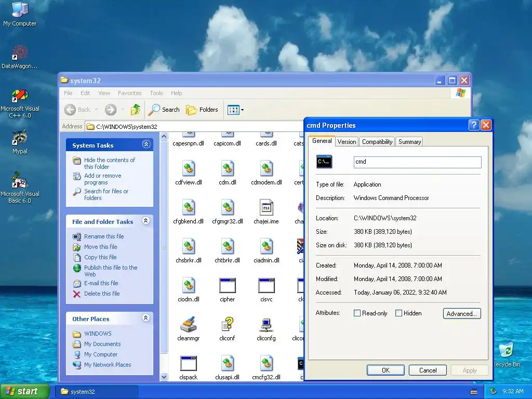Switch to the Version tab
The height and width of the screenshot is (399, 532).
coord(347,142)
